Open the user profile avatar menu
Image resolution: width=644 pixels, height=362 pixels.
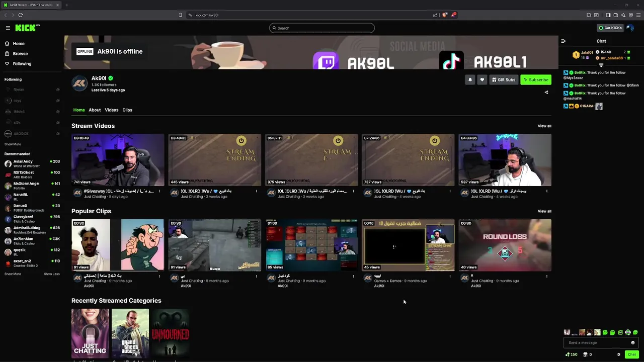tap(630, 28)
